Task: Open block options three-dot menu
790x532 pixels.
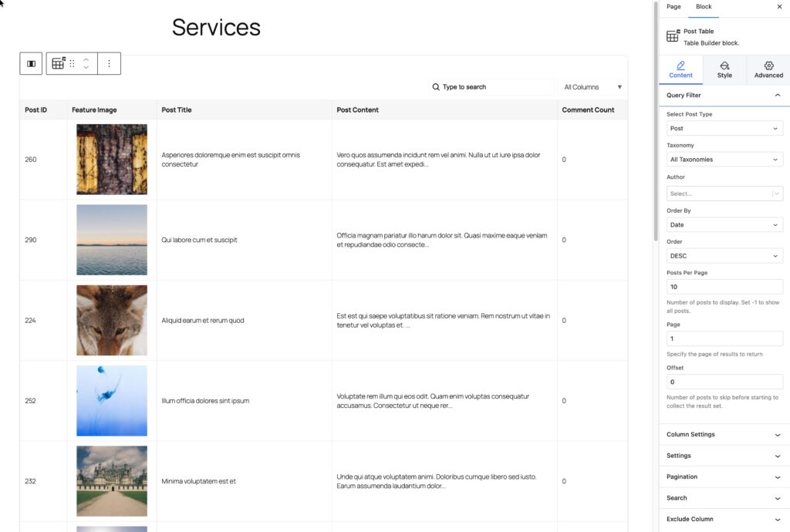Action: (109, 64)
